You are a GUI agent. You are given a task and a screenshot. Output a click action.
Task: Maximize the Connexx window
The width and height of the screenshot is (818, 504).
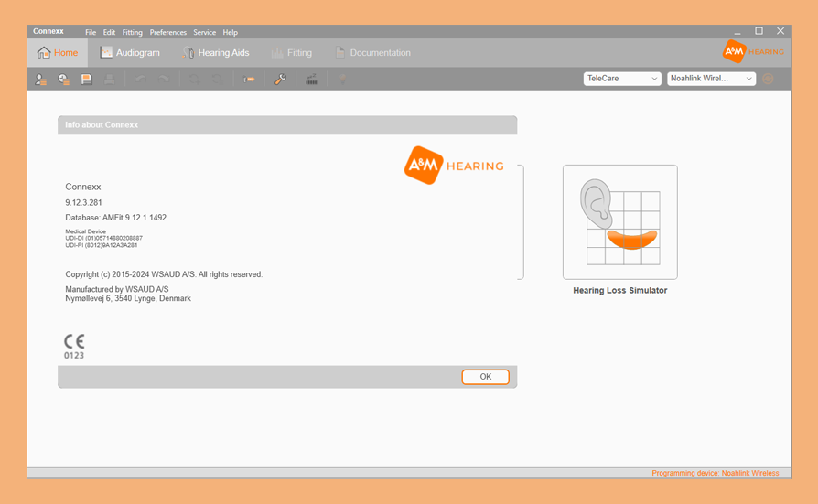[x=759, y=31]
